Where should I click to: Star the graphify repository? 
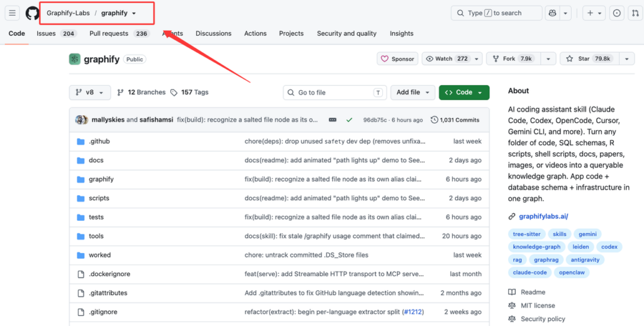point(589,59)
